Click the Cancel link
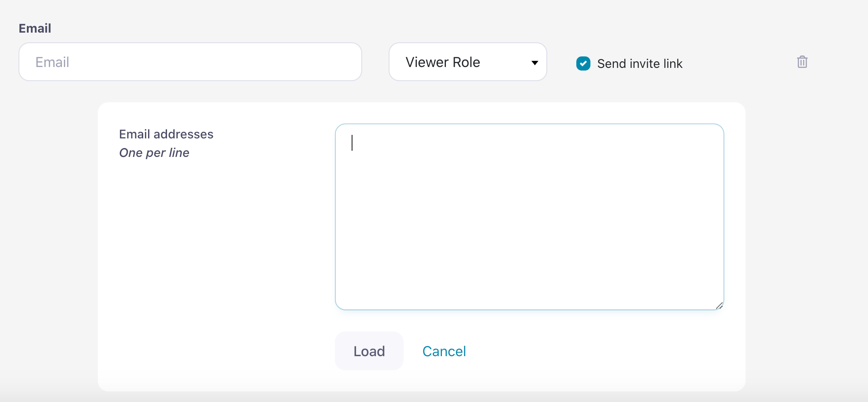This screenshot has width=868, height=402. [x=444, y=351]
